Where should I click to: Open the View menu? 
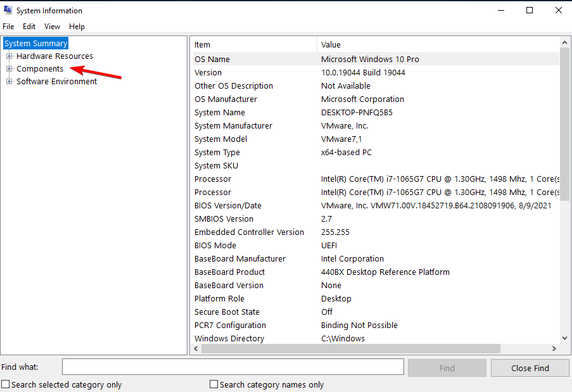click(52, 26)
